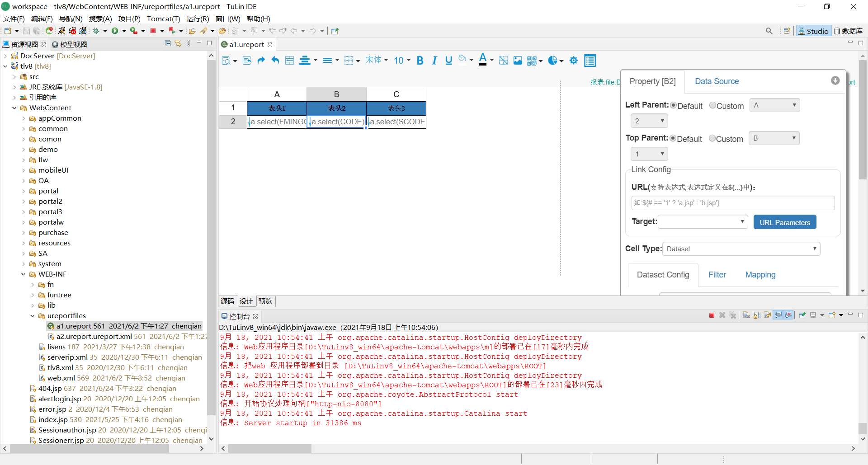The height and width of the screenshot is (465, 868).
Task: Open the report preview tool icon
Action: click(226, 61)
